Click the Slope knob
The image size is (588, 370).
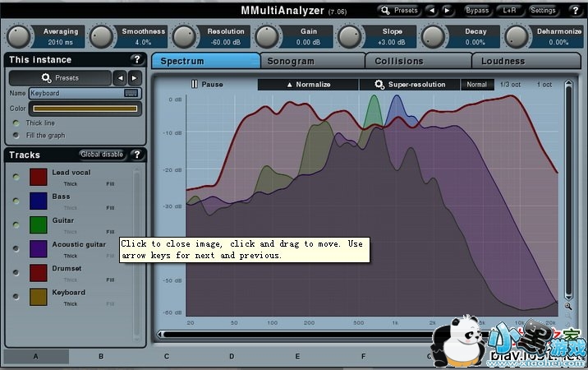[350, 36]
